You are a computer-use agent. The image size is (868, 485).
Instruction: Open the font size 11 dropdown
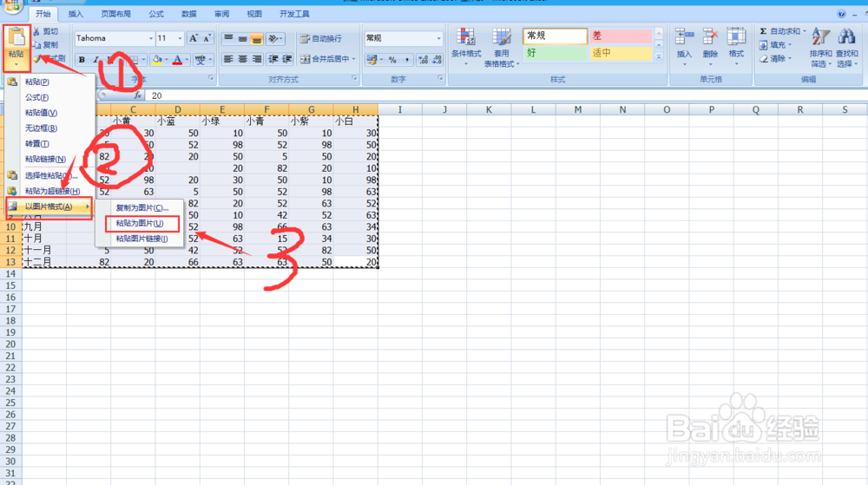[180, 38]
